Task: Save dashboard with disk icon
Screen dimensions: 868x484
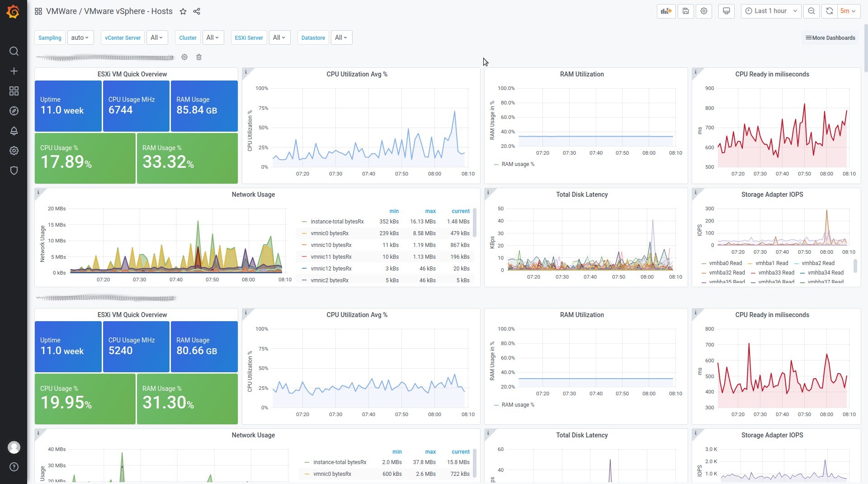Action: (x=686, y=11)
